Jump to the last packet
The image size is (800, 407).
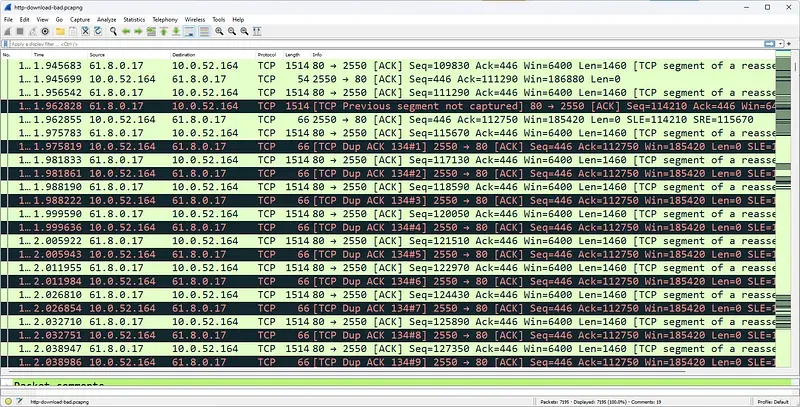176,32
